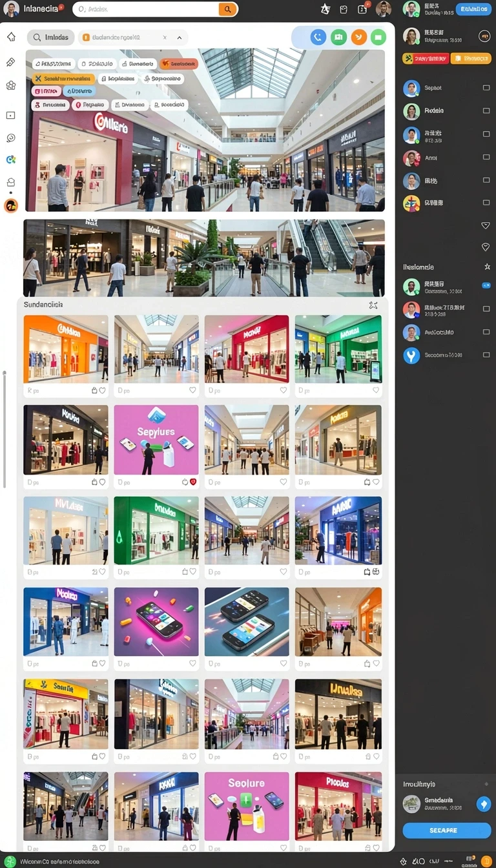Open the flower-shaped icon in left sidebar
496x868 pixels.
11,85
